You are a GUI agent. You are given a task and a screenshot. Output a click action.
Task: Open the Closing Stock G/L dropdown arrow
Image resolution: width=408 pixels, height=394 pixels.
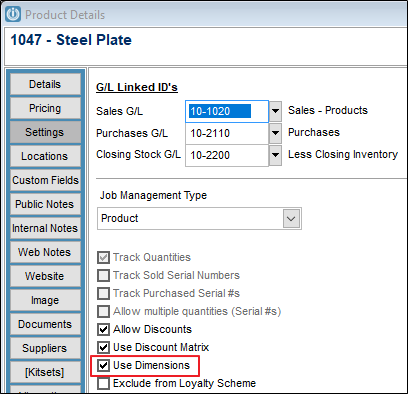pyautogui.click(x=275, y=155)
